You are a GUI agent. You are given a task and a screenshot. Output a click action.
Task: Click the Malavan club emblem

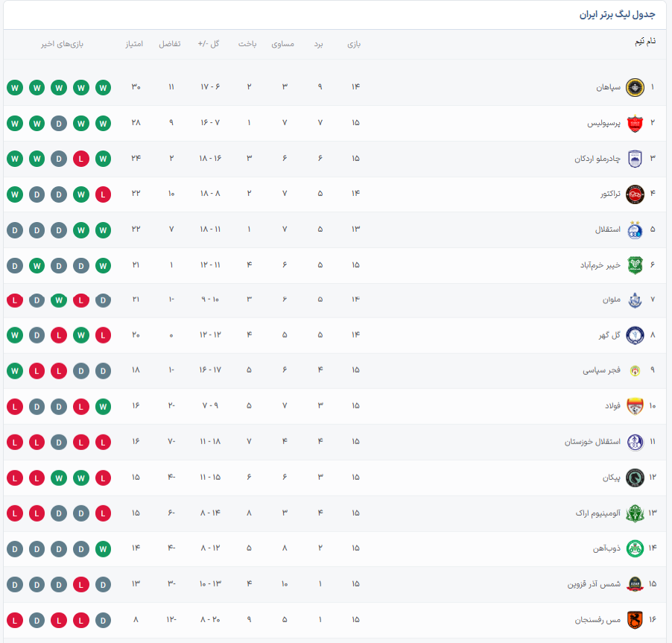tap(634, 300)
